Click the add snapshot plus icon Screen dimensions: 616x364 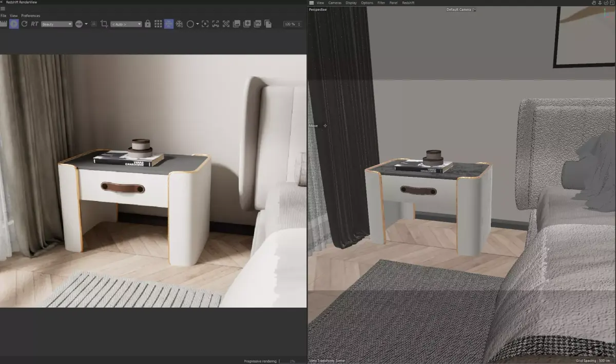[x=247, y=24]
